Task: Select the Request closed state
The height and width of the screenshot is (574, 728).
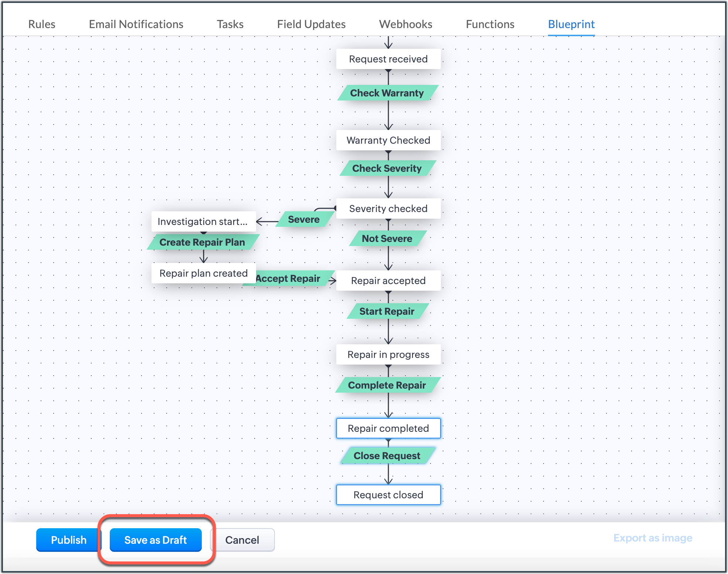Action: pos(388,495)
